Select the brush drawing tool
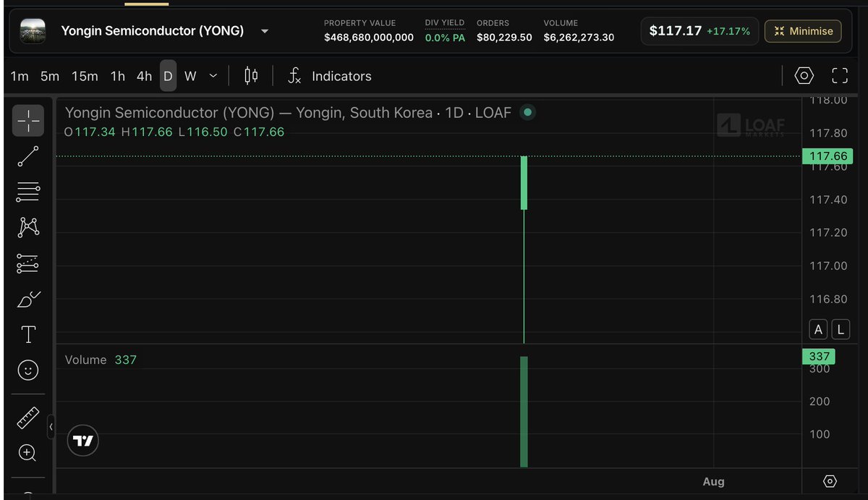868x500 pixels. 28,299
